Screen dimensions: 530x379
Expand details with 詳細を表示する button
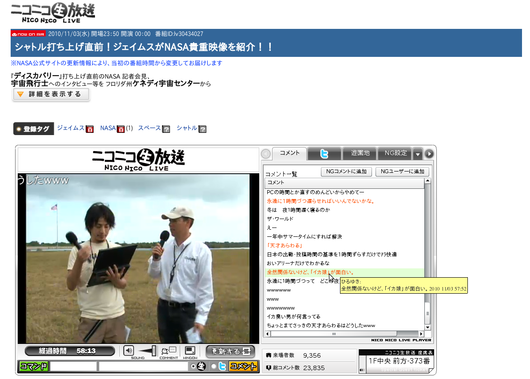tap(51, 94)
